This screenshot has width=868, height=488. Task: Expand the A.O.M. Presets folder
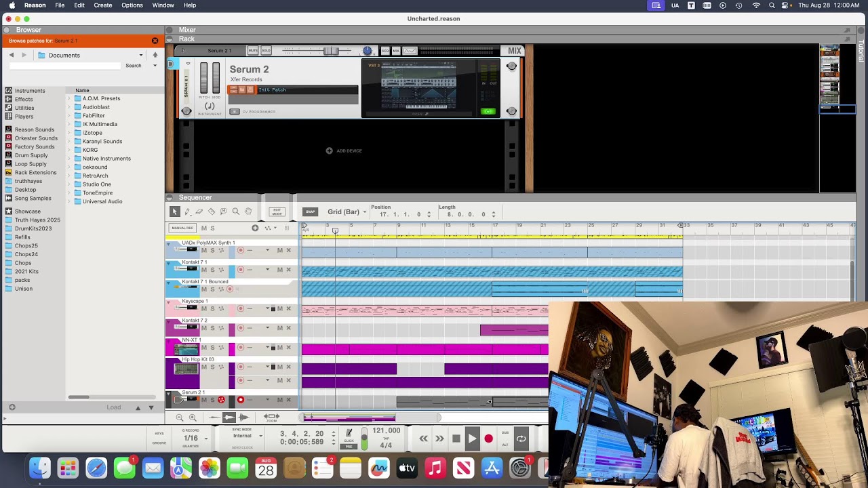tap(68, 98)
